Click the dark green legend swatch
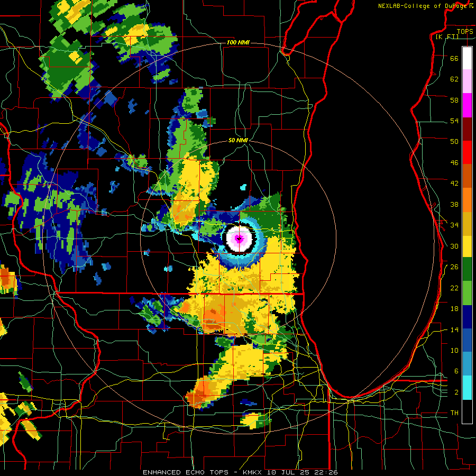Image resolution: width=476 pixels, height=476 pixels. point(467,269)
